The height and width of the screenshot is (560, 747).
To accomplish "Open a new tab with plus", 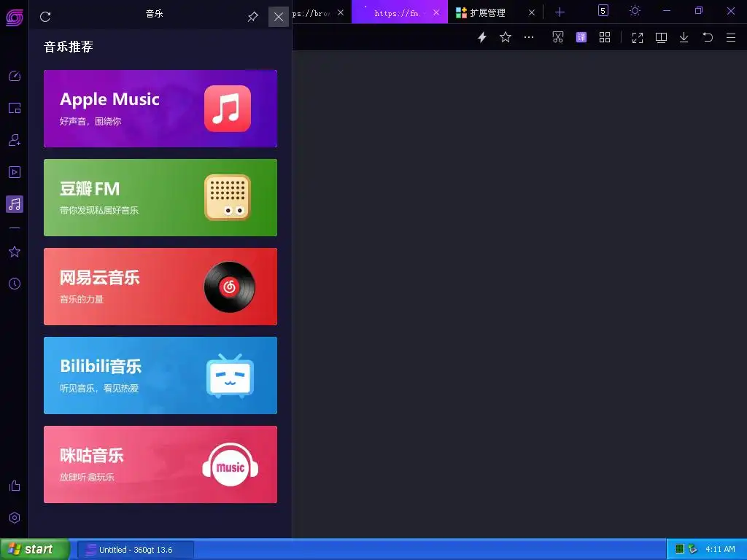I will click(x=560, y=12).
